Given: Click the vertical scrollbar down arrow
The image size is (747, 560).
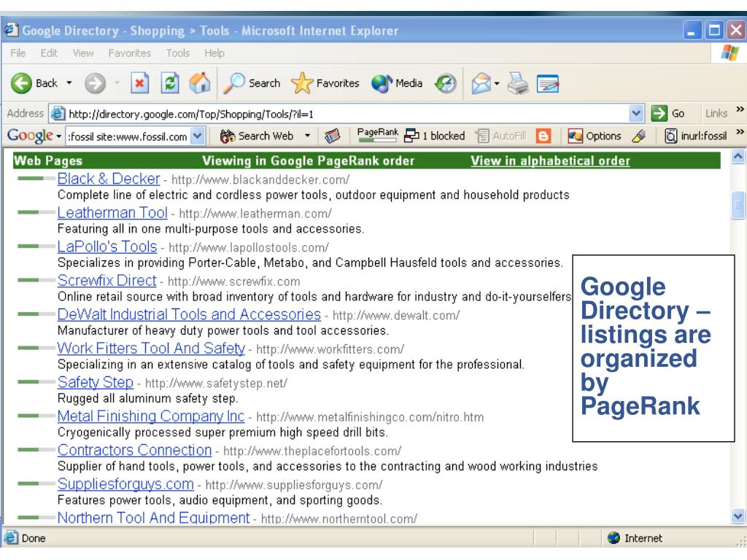Looking at the screenshot, I should pos(738,516).
